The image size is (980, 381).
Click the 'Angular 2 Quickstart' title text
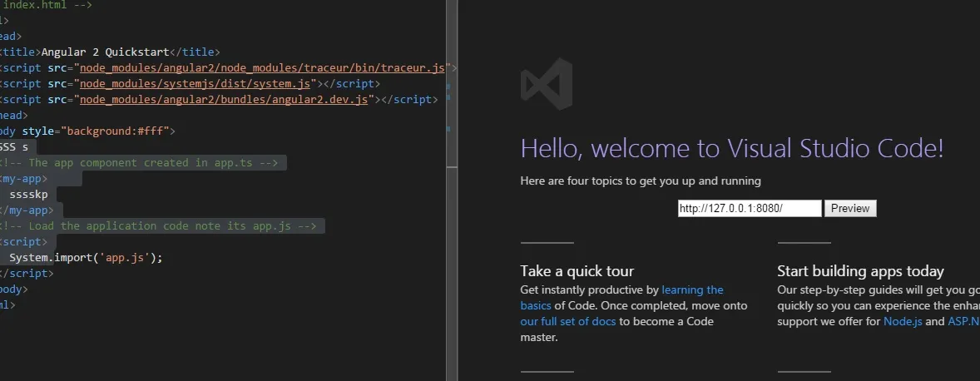pos(105,52)
